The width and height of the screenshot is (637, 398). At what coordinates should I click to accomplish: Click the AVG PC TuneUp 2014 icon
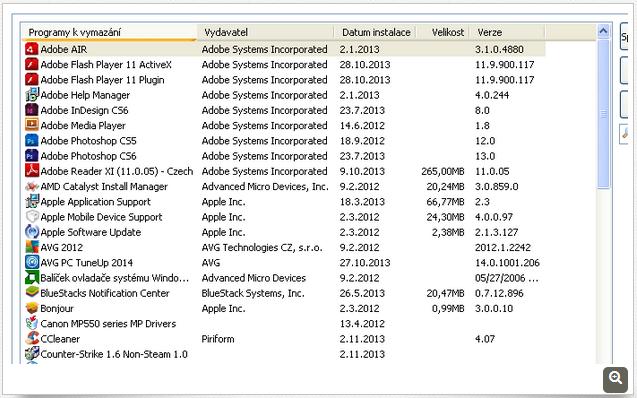tap(32, 262)
